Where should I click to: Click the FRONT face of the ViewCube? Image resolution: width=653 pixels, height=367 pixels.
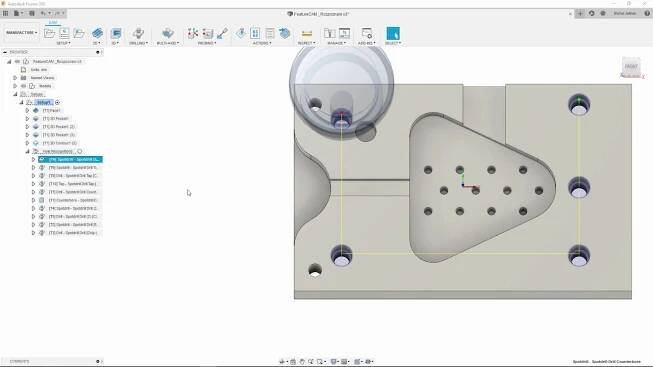(x=631, y=66)
